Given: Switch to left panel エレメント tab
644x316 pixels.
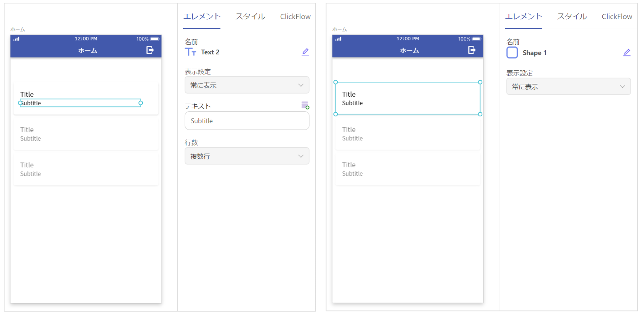Looking at the screenshot, I should click(202, 17).
